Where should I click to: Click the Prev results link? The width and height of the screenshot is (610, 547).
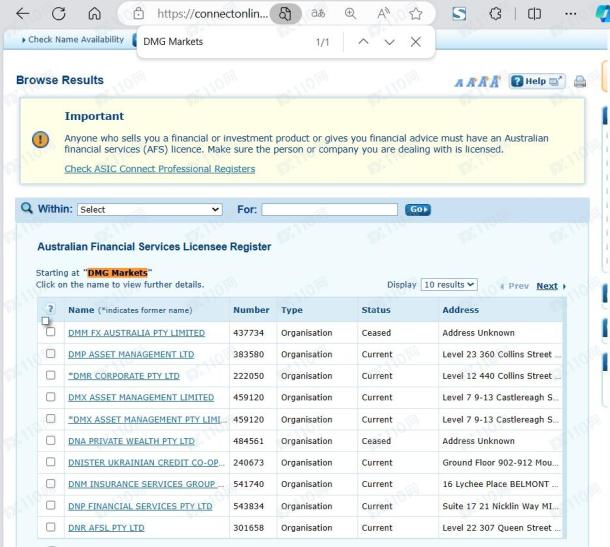click(518, 286)
